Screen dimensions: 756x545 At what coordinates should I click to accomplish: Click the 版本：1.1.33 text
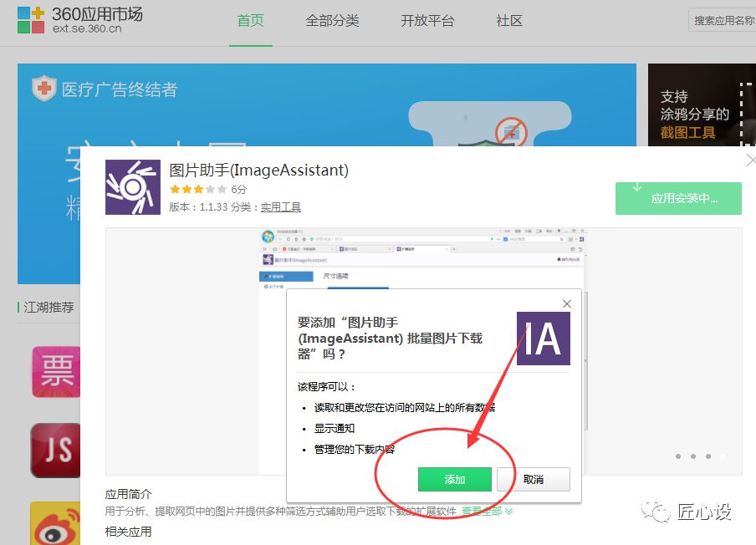pos(198,207)
